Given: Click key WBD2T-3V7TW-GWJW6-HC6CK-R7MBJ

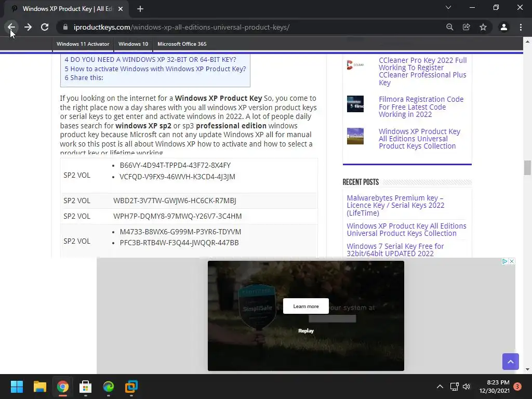Looking at the screenshot, I should 175,201.
